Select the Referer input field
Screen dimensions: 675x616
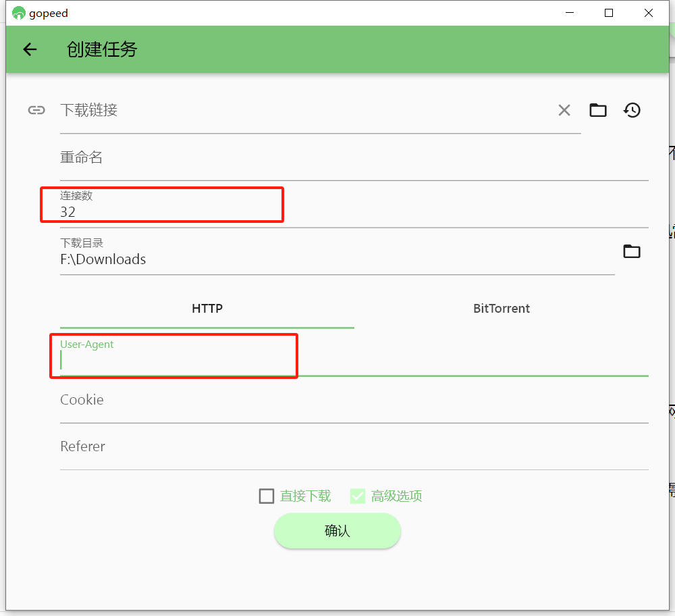pyautogui.click(x=202, y=446)
